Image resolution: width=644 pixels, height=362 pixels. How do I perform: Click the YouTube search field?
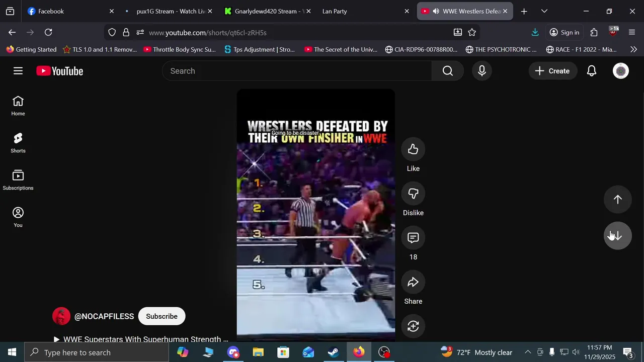pyautogui.click(x=297, y=71)
